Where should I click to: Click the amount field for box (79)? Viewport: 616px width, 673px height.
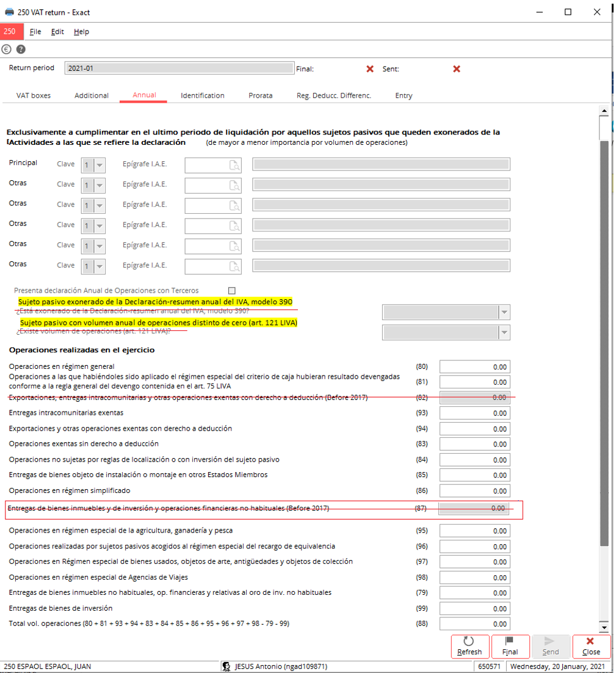(474, 593)
